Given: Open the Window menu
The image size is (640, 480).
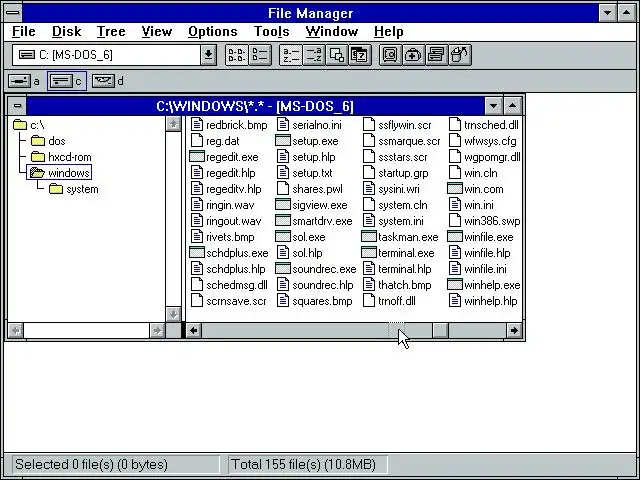Looking at the screenshot, I should pyautogui.click(x=332, y=31).
